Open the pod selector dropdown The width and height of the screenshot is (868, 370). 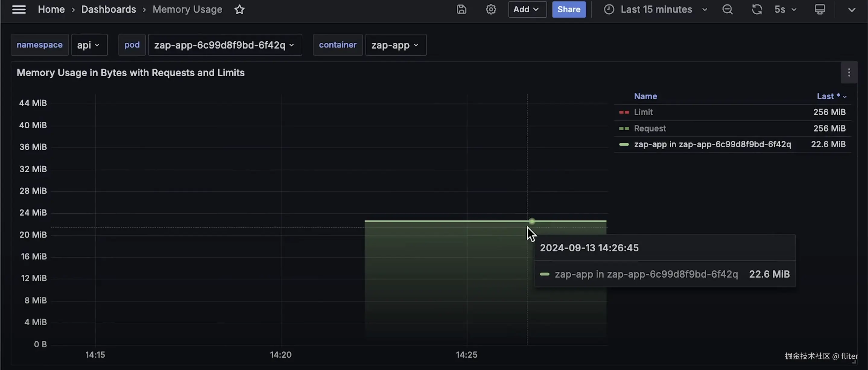(225, 45)
